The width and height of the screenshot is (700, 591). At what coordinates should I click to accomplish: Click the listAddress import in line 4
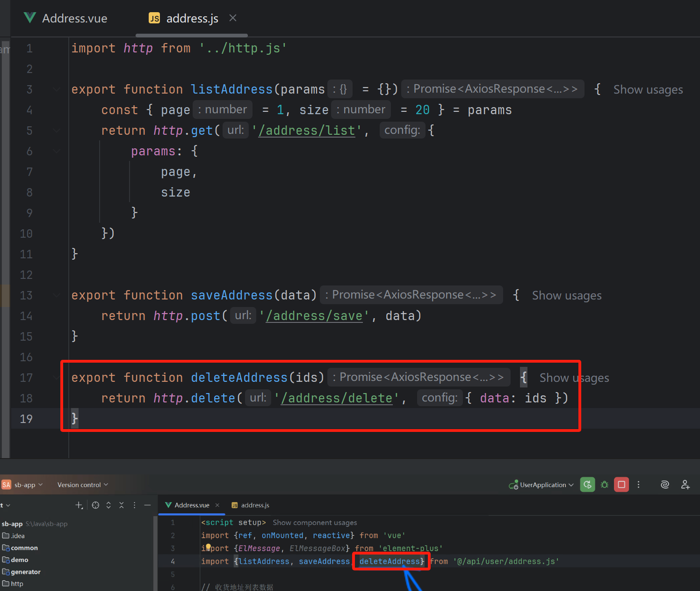[264, 562]
